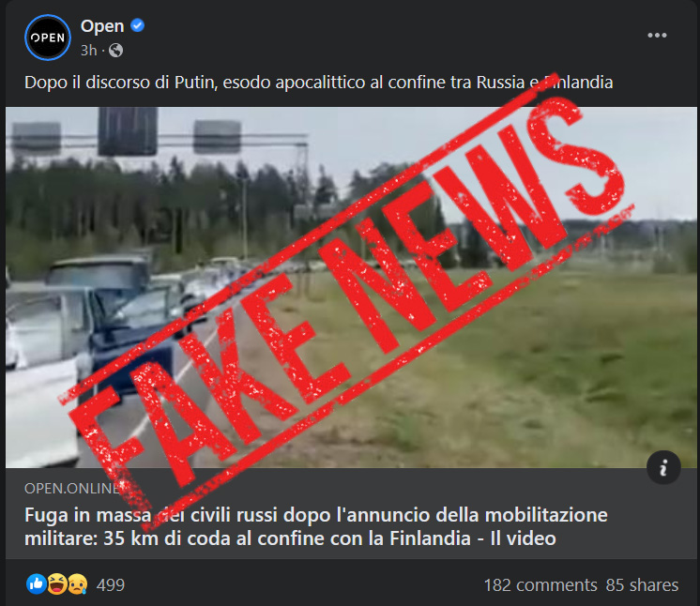Show the 182 comments
Viewport: 700px width, 606px height.
click(x=540, y=585)
